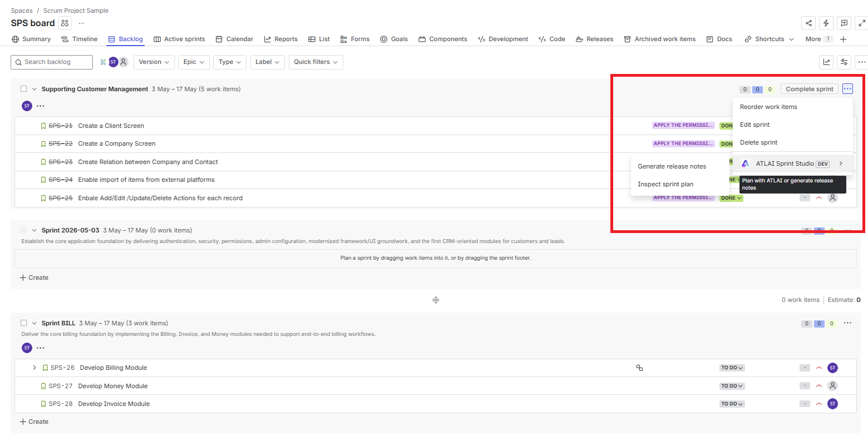
Task: Click the team icon beside SPS board
Action: click(65, 23)
